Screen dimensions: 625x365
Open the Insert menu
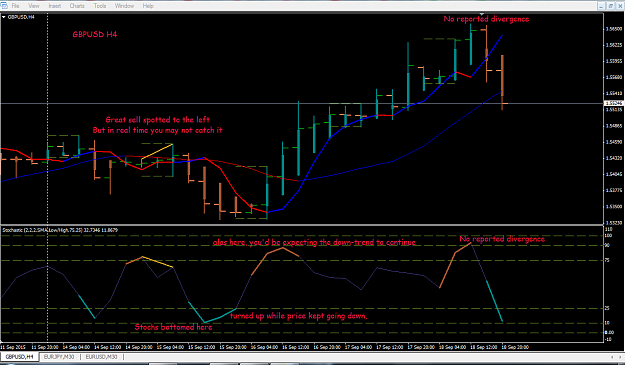click(x=55, y=6)
